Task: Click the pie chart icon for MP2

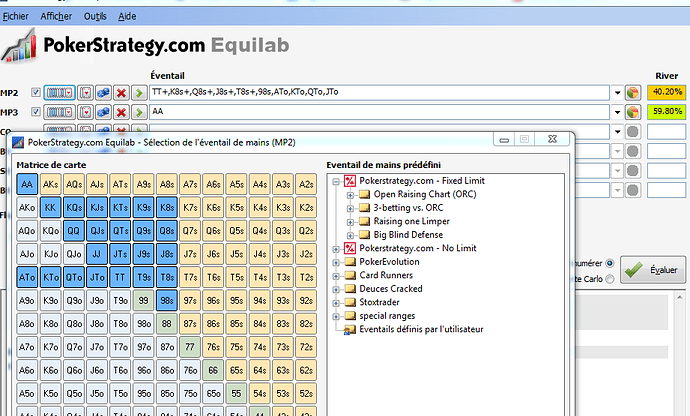Action: coord(633,93)
